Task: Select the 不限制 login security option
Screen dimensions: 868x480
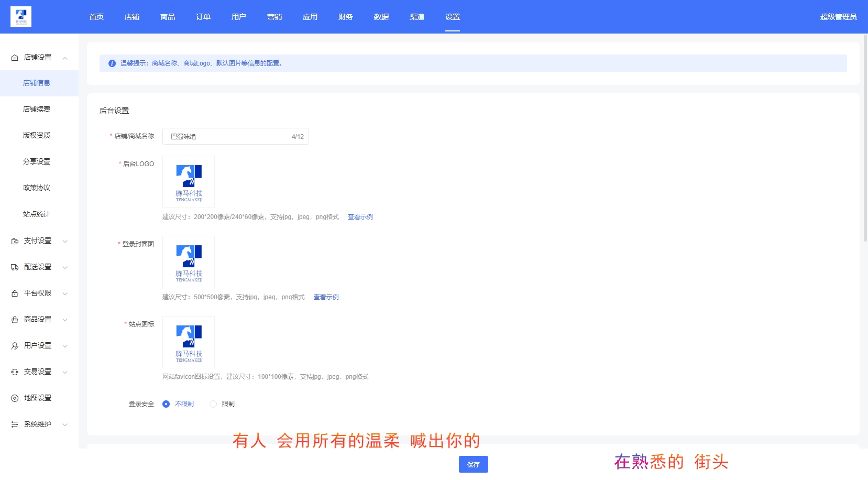Action: point(166,404)
